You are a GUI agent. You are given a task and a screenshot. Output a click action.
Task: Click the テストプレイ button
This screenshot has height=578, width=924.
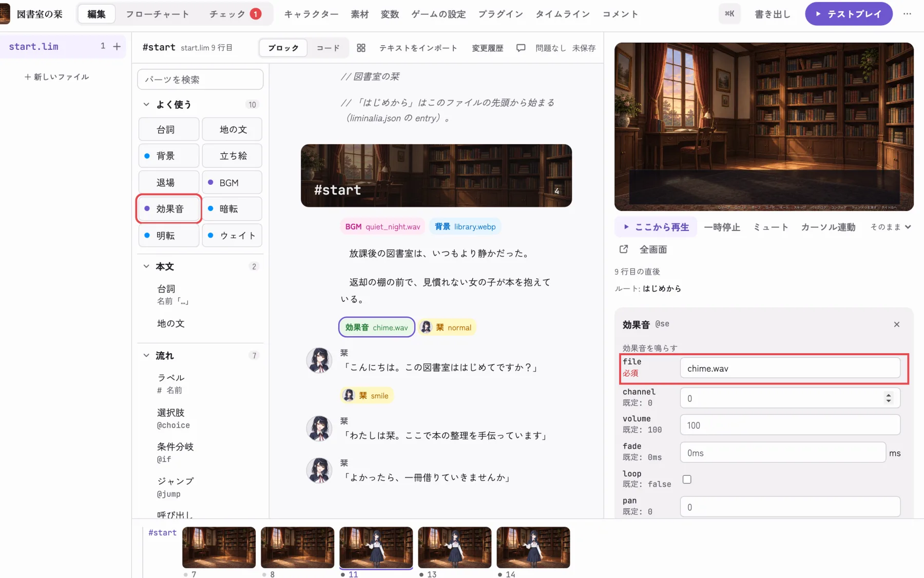[x=849, y=14]
